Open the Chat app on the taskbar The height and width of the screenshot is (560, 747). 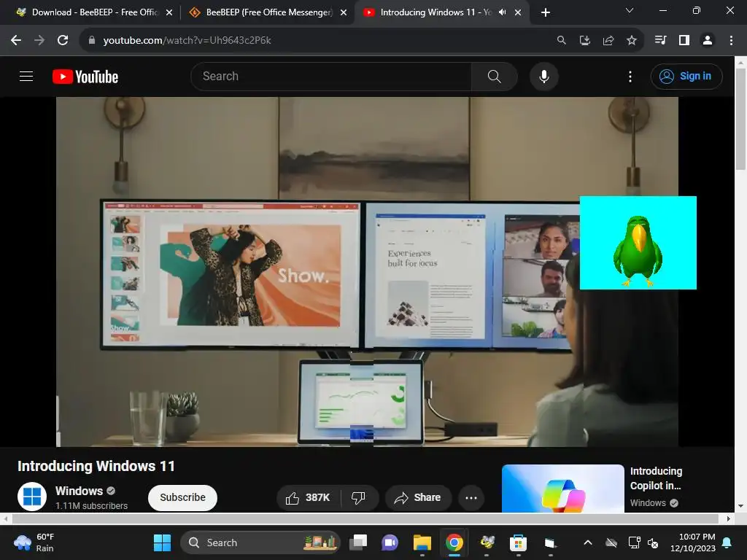tap(390, 542)
